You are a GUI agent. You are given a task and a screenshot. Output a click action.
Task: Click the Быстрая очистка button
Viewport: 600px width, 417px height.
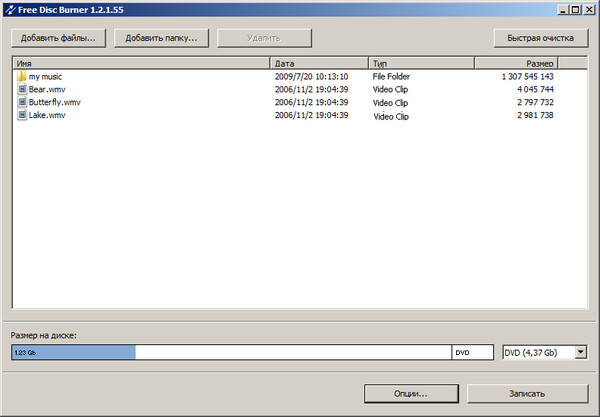coord(541,38)
